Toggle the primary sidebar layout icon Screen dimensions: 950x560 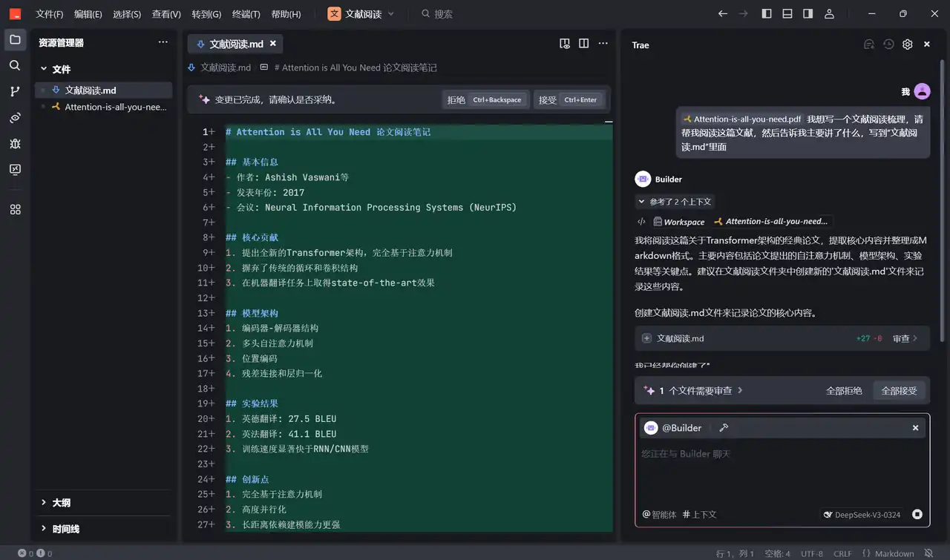[767, 13]
